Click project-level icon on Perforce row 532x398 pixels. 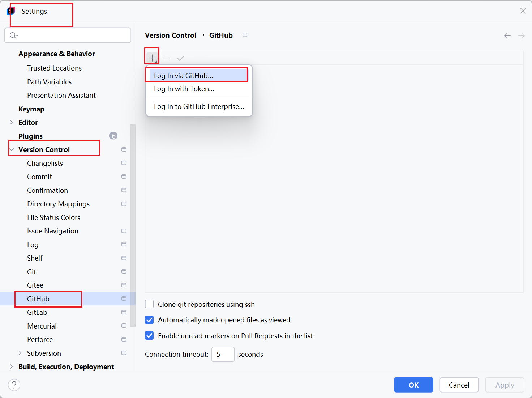point(124,339)
